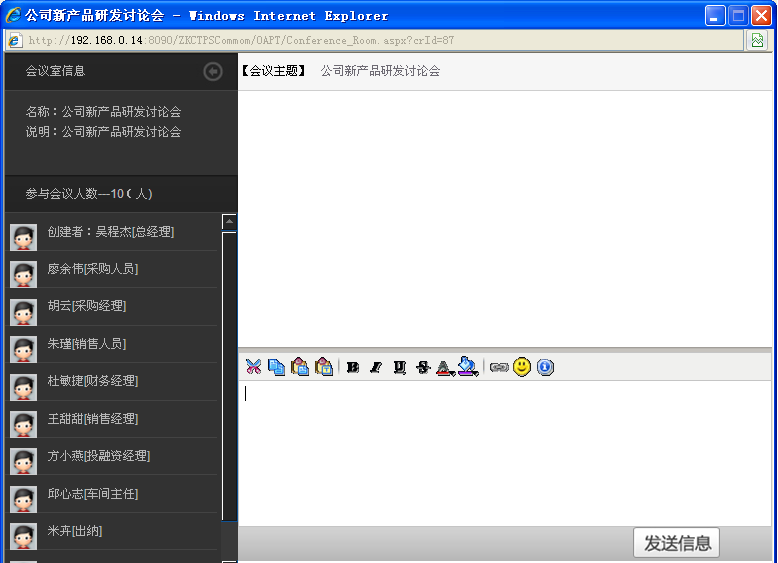Click the scroll up arrow of participant list
The height and width of the screenshot is (563, 778).
(x=229, y=222)
